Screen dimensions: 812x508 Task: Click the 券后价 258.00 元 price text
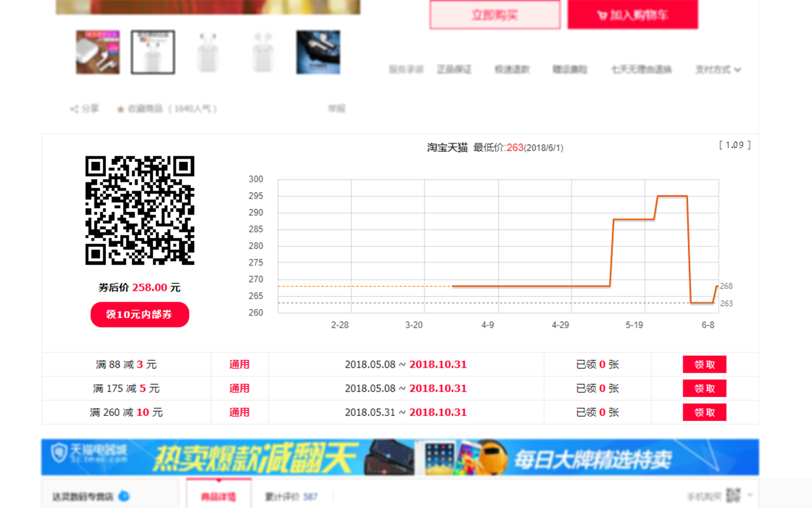(140, 288)
